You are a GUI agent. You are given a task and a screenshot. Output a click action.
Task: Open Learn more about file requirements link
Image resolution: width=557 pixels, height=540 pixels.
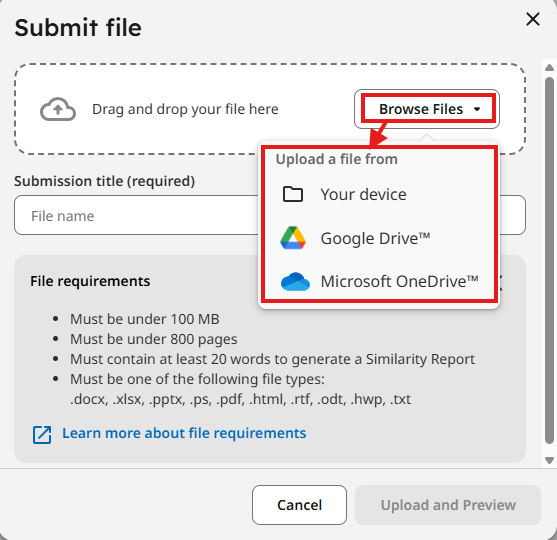pyautogui.click(x=184, y=433)
